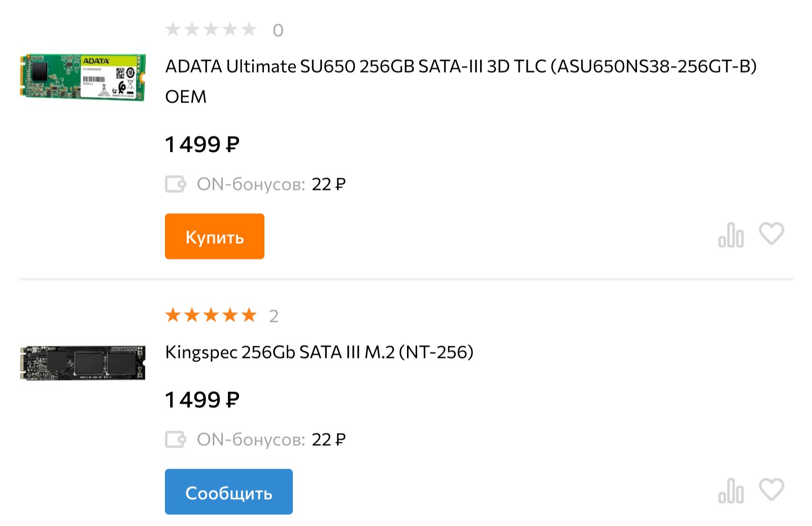This screenshot has width=812, height=526.
Task: Click the review count 2 for Kingspec
Action: (x=274, y=316)
